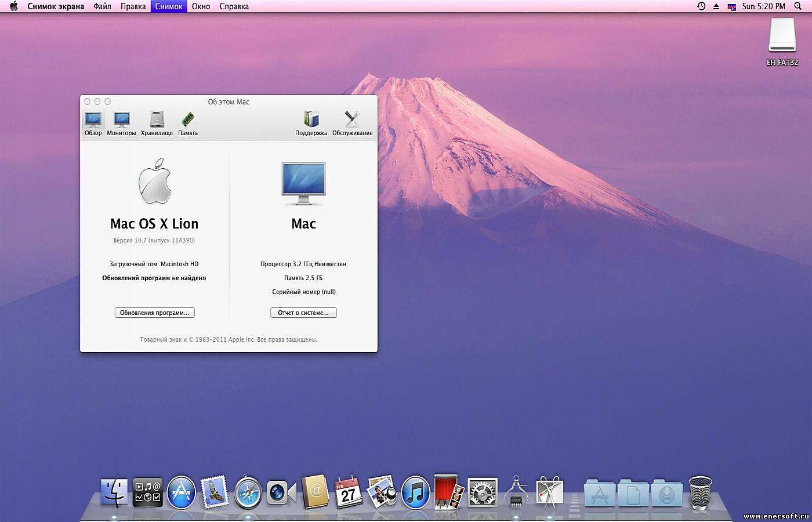Open the Downloads folder stack in Dock
812x522 pixels.
666,493
